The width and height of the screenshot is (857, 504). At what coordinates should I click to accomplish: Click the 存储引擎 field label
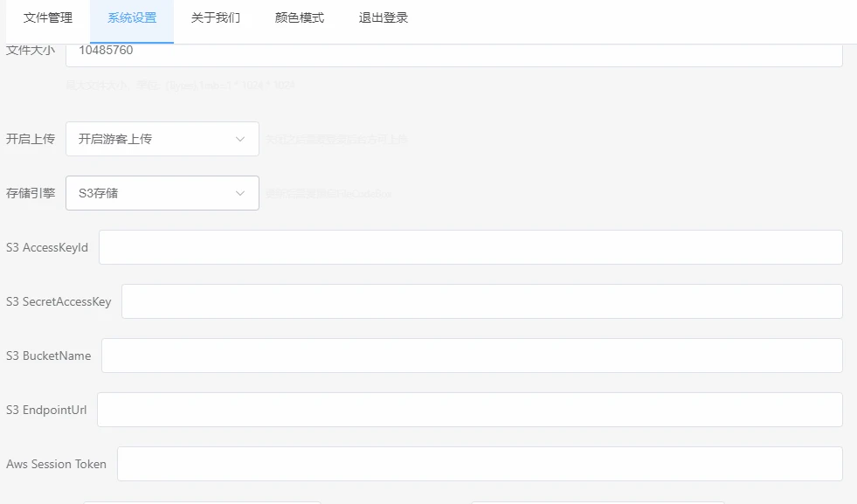[31, 193]
